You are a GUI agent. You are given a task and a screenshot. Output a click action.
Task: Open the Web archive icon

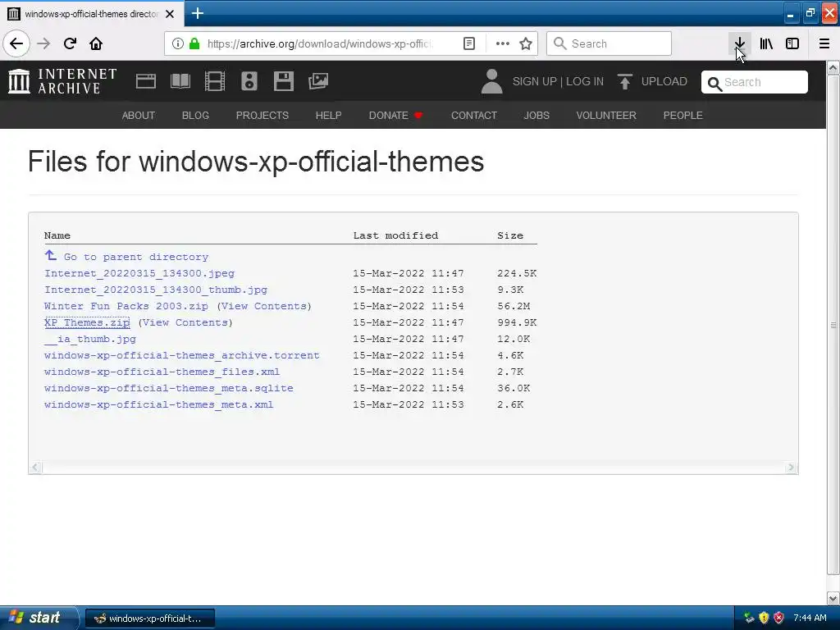(x=146, y=81)
